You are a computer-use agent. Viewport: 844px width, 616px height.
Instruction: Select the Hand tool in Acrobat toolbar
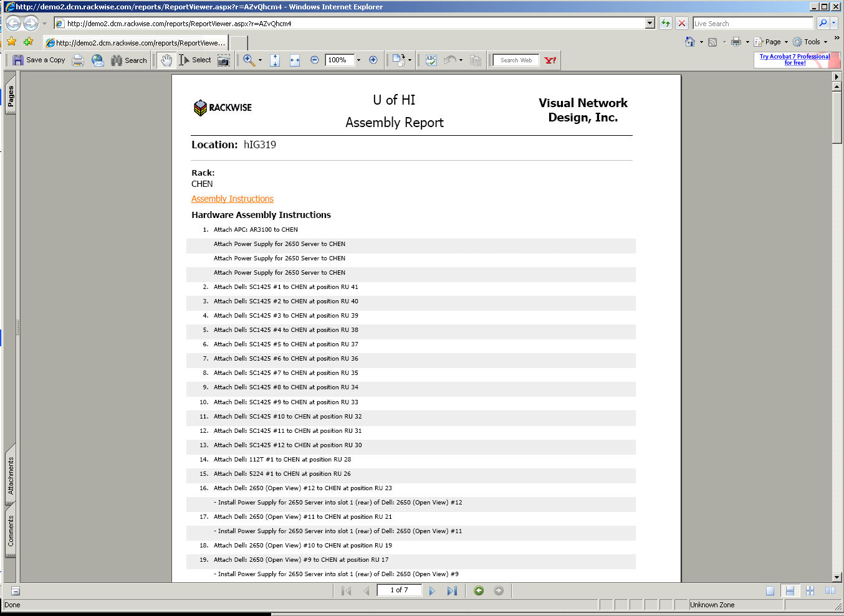coord(166,60)
